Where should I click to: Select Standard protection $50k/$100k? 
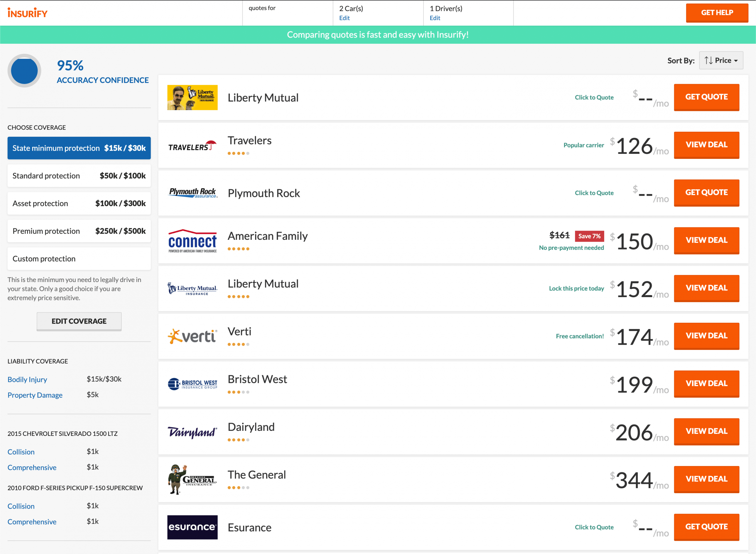79,175
